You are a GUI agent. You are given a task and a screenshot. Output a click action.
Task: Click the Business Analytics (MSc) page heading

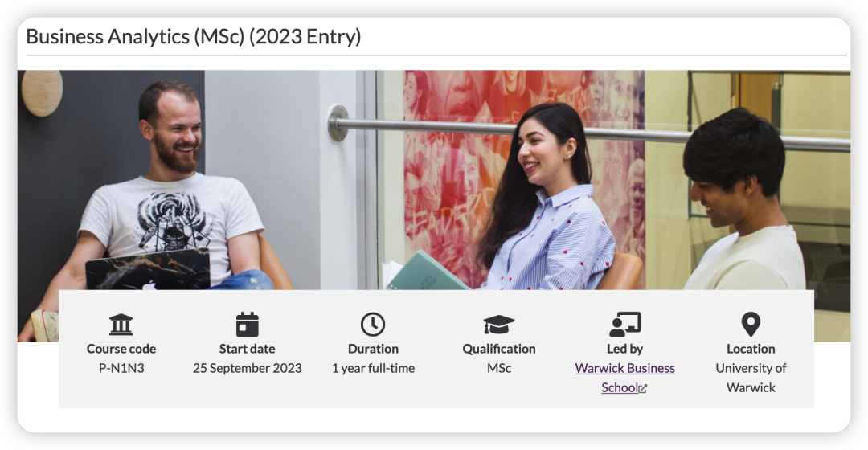click(x=193, y=36)
